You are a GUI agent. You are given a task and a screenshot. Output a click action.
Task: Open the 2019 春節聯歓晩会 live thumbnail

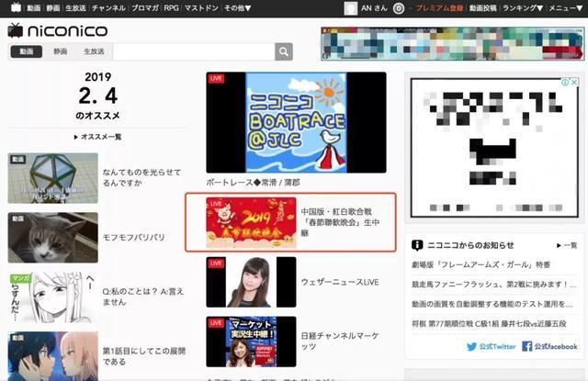(251, 222)
